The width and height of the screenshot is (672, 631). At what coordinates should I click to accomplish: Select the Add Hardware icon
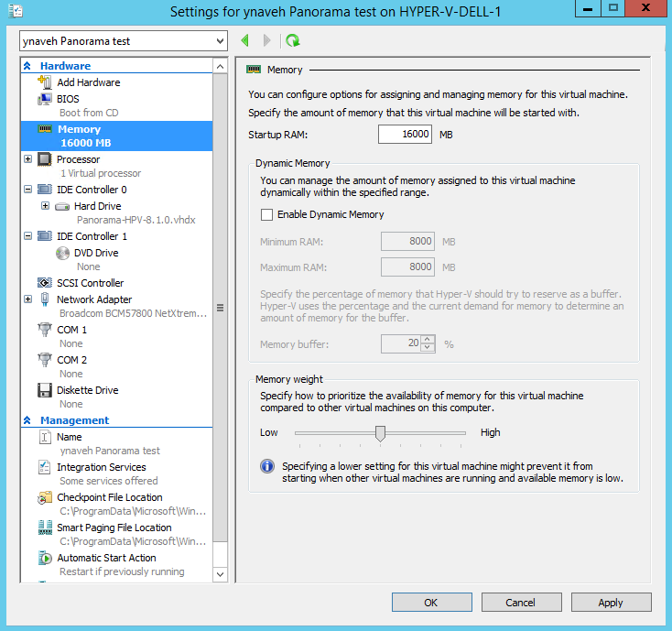[x=45, y=82]
